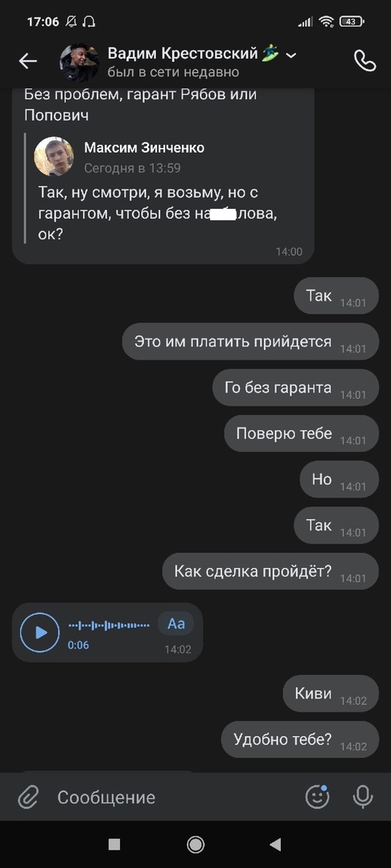Screen dimensions: 391x868
Task: Tap Android home circle button
Action: click(195, 844)
